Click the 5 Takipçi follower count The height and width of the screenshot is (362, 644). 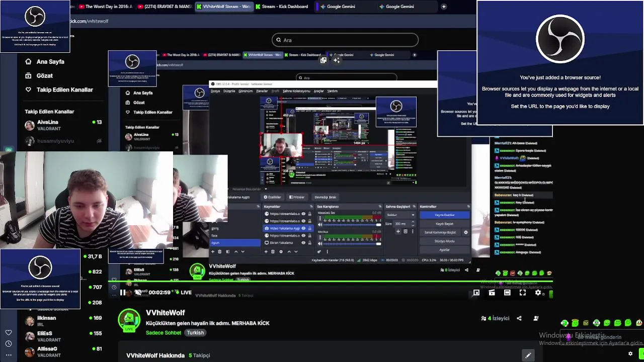[x=199, y=355]
